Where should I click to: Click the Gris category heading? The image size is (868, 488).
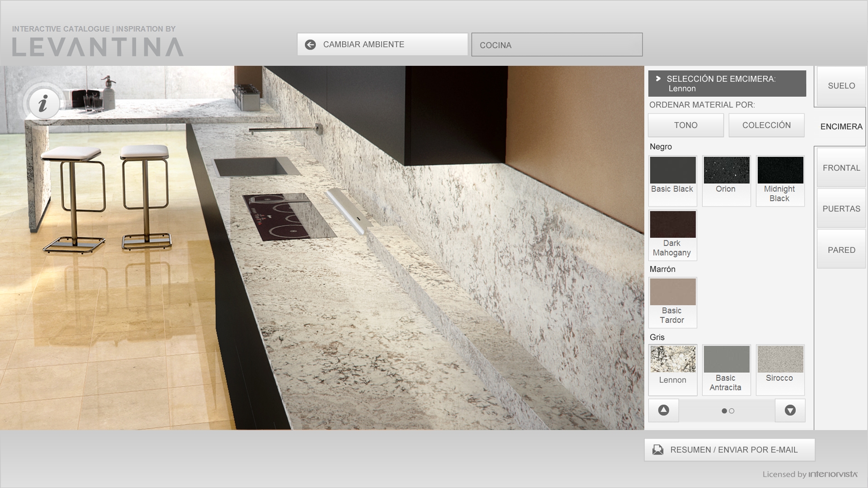[657, 337]
